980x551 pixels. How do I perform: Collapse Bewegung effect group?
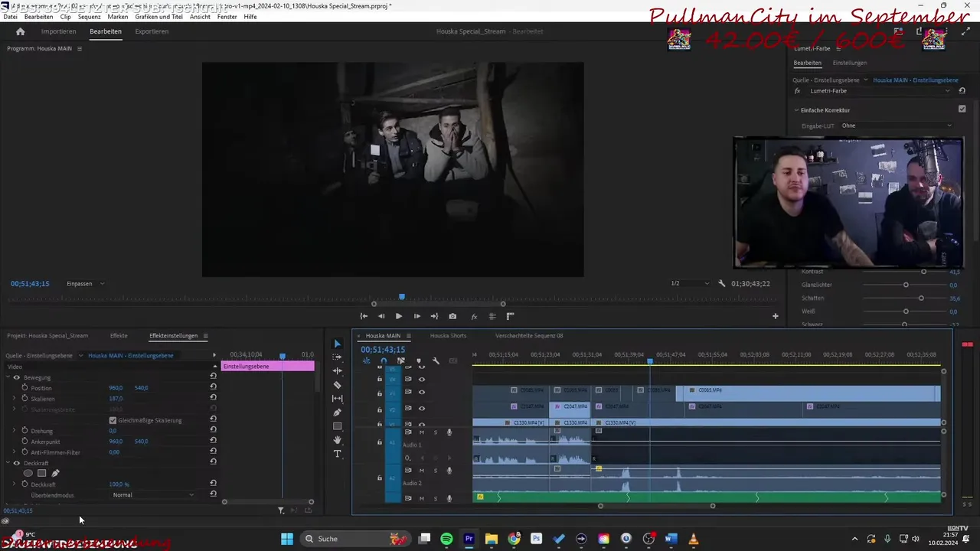point(8,377)
